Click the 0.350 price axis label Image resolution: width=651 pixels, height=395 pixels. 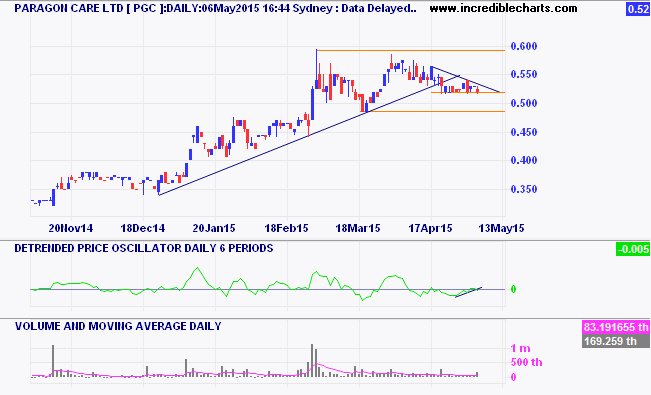click(x=524, y=189)
